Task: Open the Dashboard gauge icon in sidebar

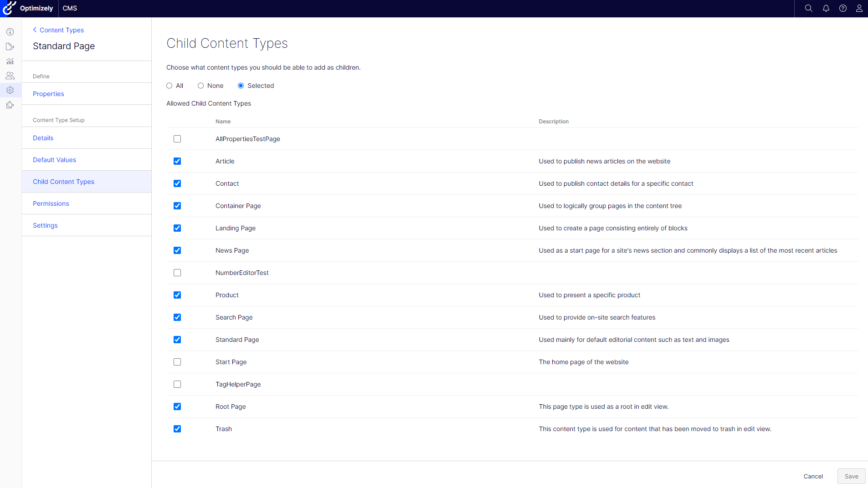Action: [x=10, y=32]
